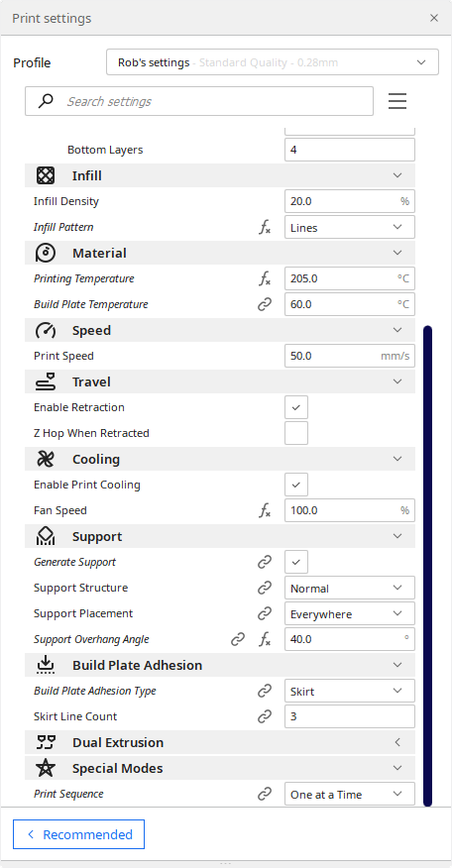Click the Support Structure link icon
The image size is (452, 868).
coord(265,588)
